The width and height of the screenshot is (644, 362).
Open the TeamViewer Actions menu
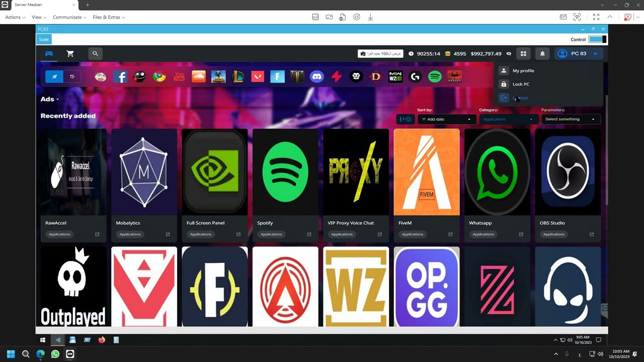[x=15, y=17]
